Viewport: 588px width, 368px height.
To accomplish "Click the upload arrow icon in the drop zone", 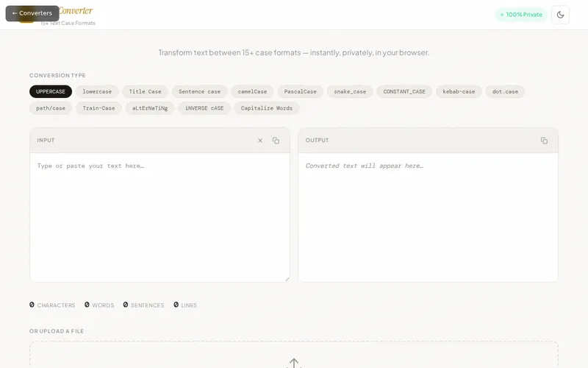I will (x=294, y=363).
